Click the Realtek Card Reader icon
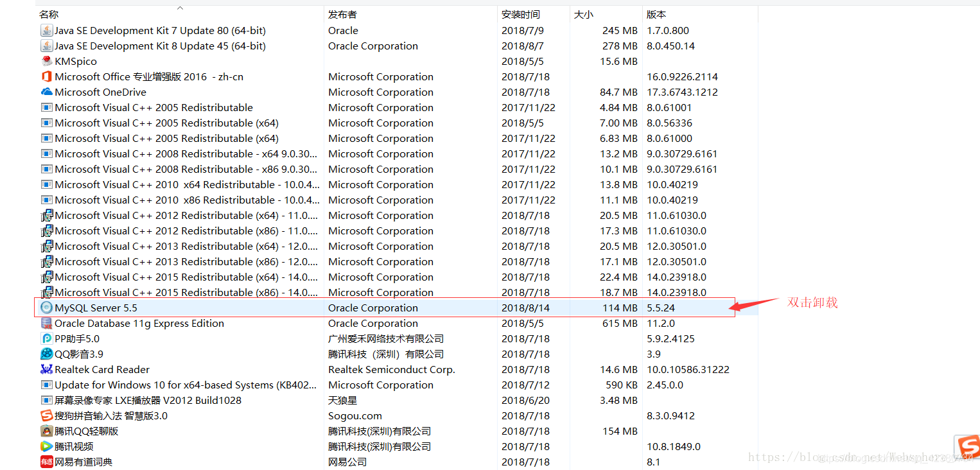This screenshot has height=470, width=980. pos(47,369)
